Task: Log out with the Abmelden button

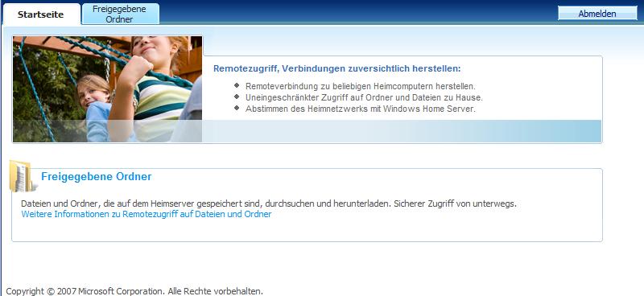Action: (x=597, y=14)
